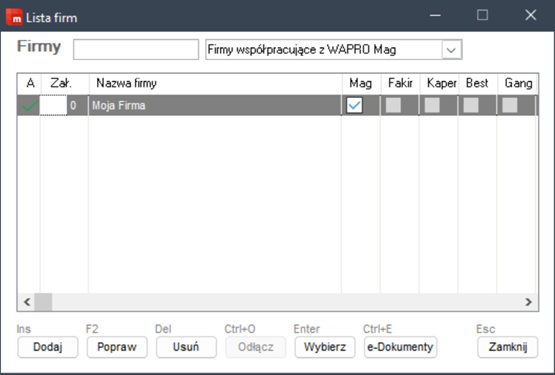Click the Usuń button

tap(186, 347)
